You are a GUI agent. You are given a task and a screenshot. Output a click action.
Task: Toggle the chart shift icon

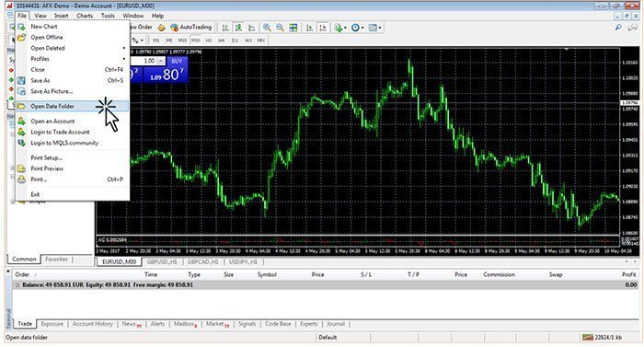[323, 28]
